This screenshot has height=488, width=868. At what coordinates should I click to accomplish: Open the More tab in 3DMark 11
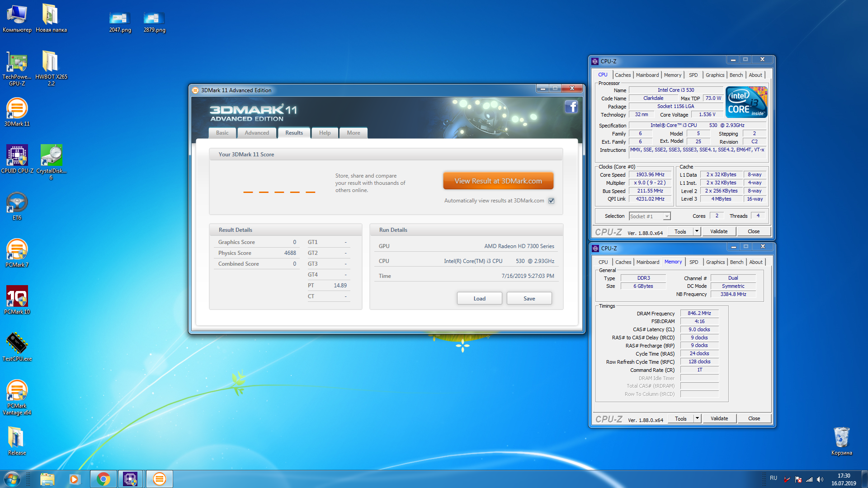(354, 133)
